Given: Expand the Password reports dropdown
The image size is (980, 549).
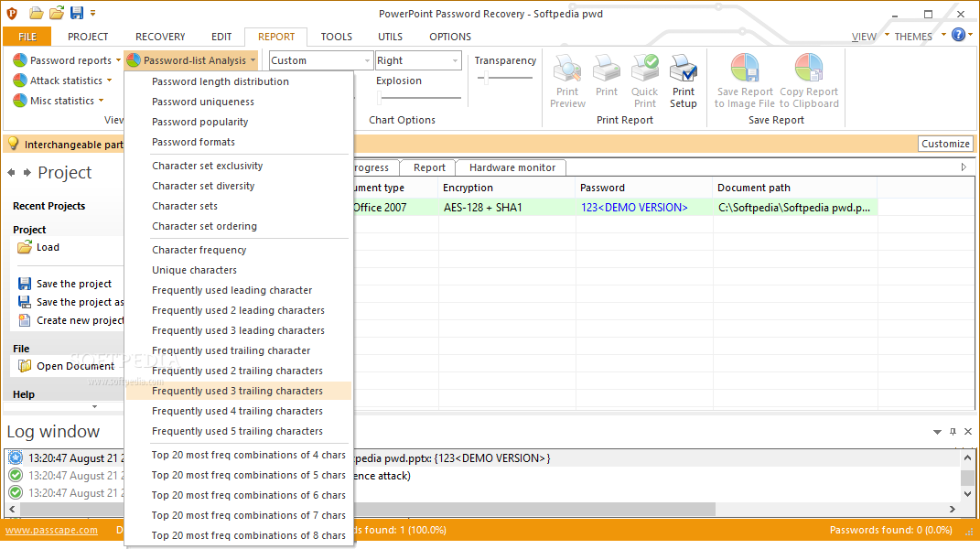Looking at the screenshot, I should [118, 60].
